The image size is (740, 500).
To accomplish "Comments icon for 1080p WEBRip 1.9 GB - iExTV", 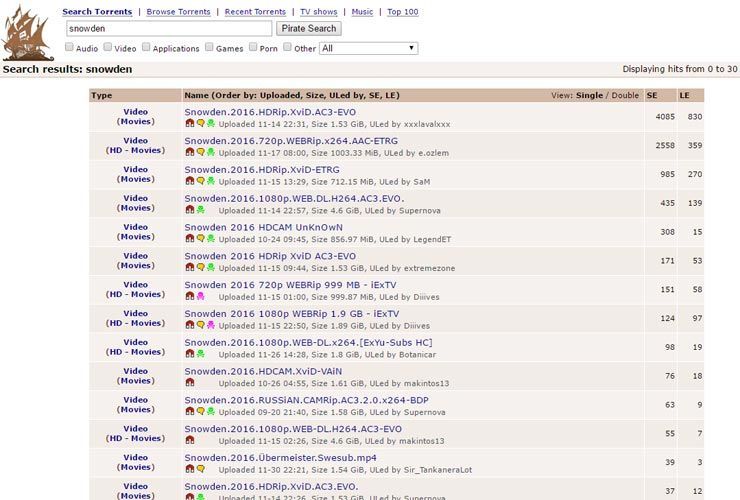I will pos(201,325).
